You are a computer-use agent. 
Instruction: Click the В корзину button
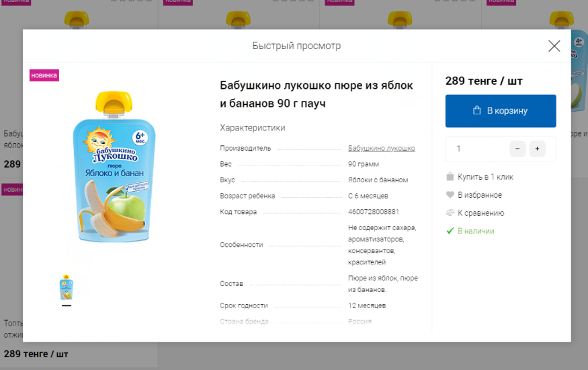tap(501, 111)
